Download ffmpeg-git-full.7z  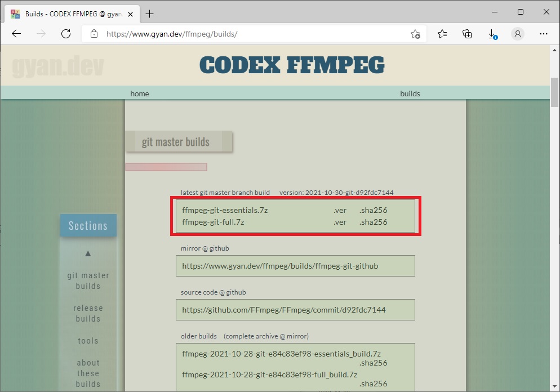coord(213,222)
